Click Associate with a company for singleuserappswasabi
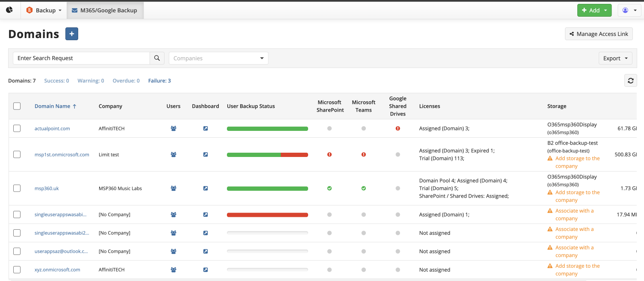This screenshot has width=644, height=281. [x=575, y=214]
